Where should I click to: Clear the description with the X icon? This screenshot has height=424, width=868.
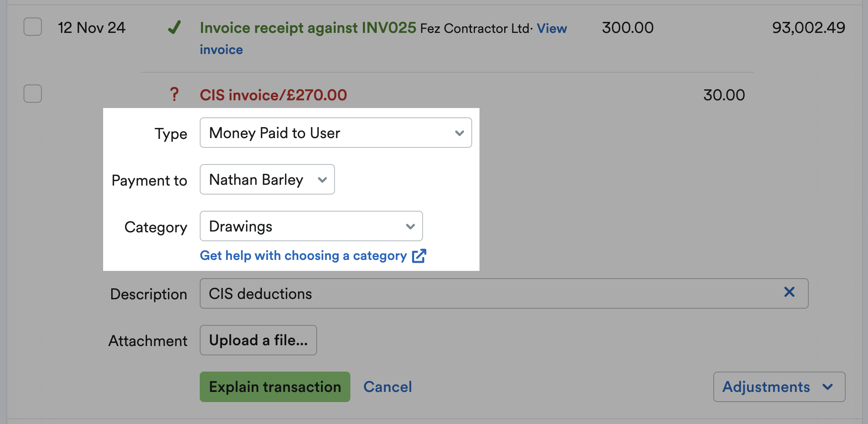pos(789,292)
